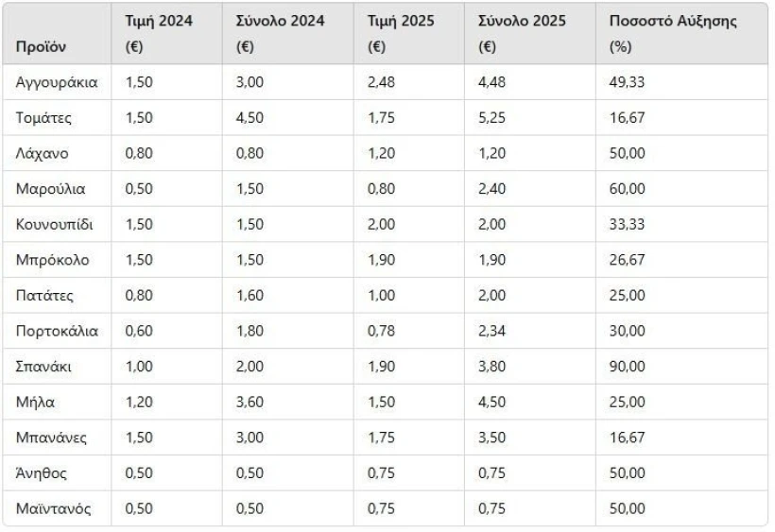Click the Προϊόν column header
Screen dimensions: 775x532
41,46
